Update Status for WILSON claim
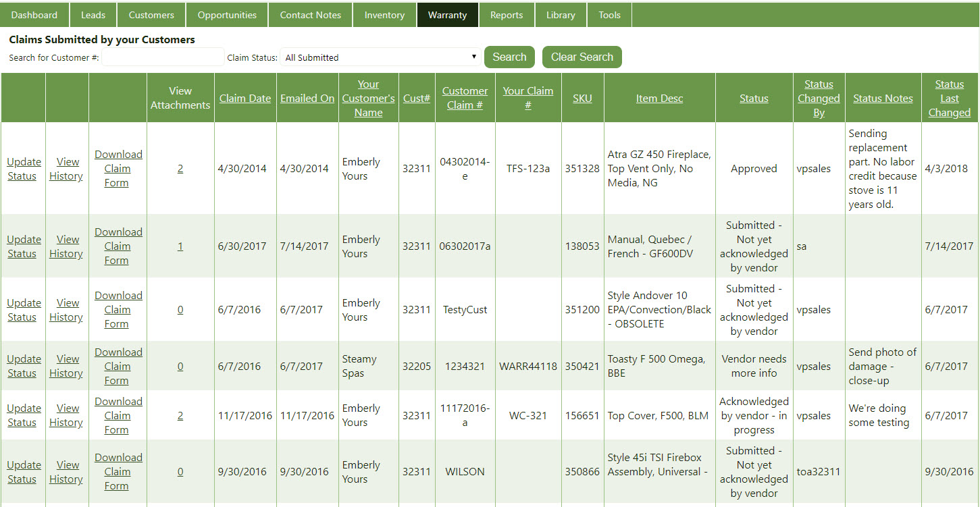 click(x=24, y=472)
